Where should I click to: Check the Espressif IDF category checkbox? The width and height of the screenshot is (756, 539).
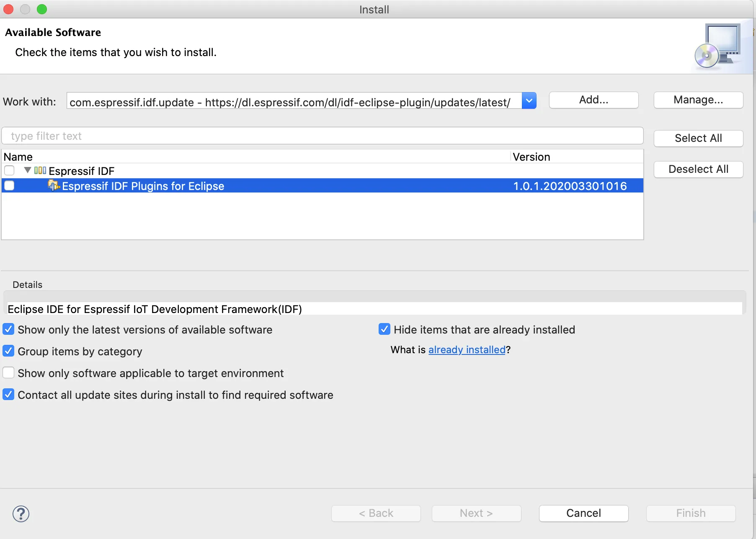point(9,170)
